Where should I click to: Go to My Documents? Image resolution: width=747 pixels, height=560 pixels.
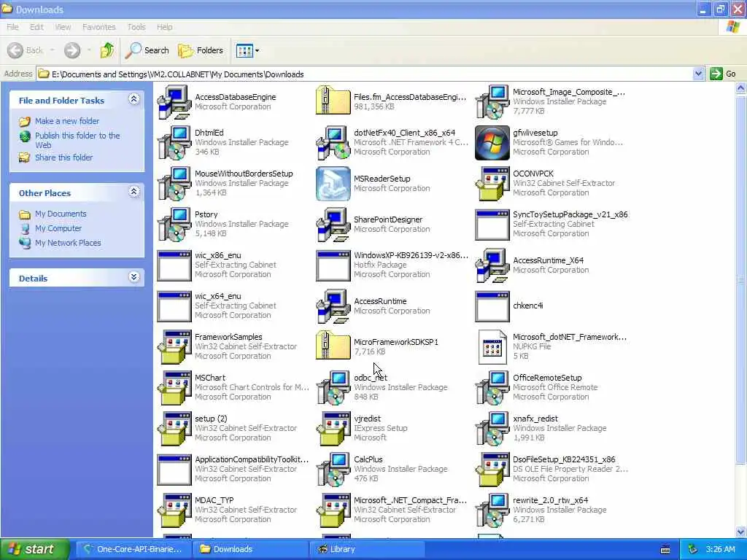pos(61,214)
